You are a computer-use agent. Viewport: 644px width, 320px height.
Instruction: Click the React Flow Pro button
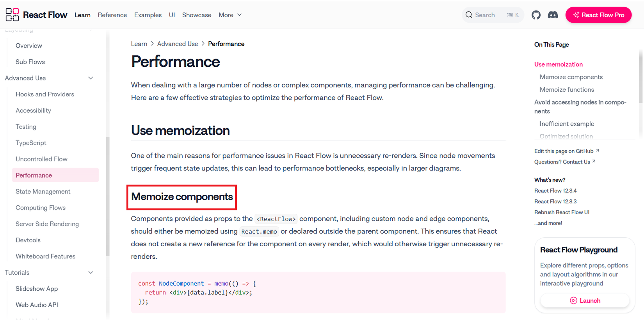[x=598, y=15]
